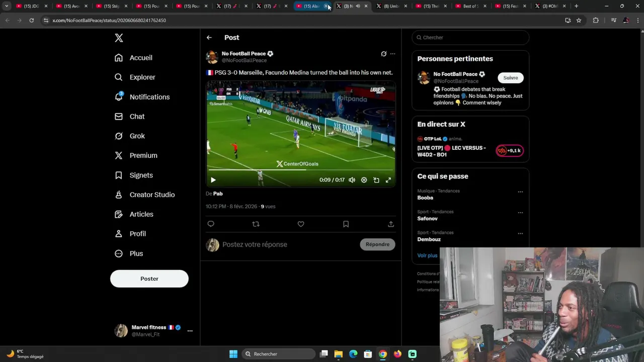Open the post's three-dot more menu
644x362 pixels.
click(x=392, y=54)
